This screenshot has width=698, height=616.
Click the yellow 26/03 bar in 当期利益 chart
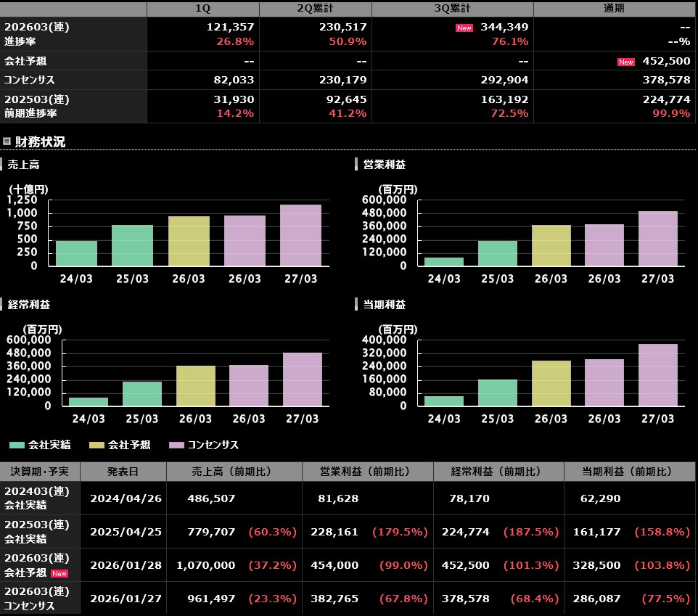[x=551, y=383]
